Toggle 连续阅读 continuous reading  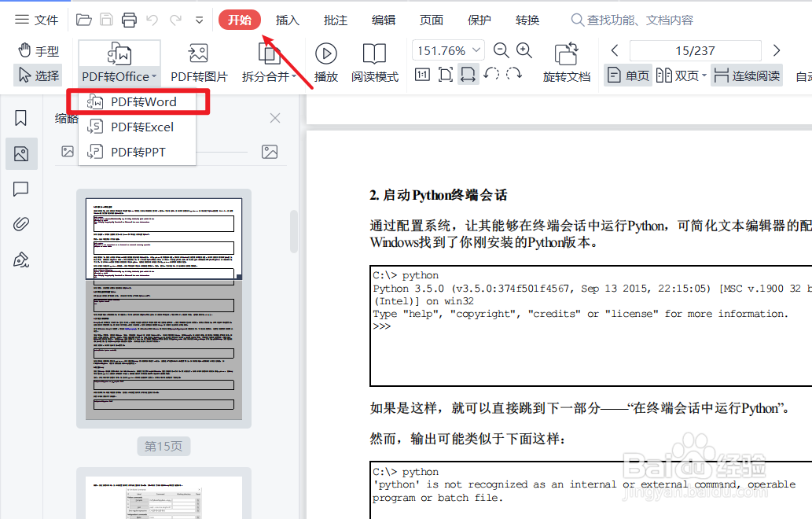[x=747, y=75]
